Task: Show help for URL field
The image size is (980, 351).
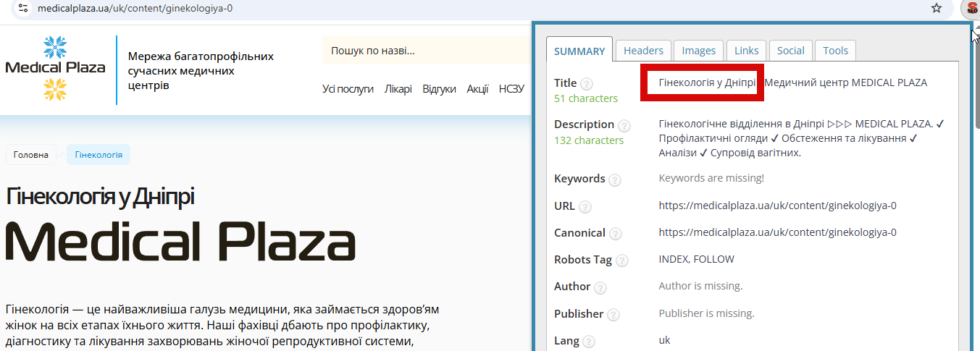Action: pyautogui.click(x=585, y=207)
